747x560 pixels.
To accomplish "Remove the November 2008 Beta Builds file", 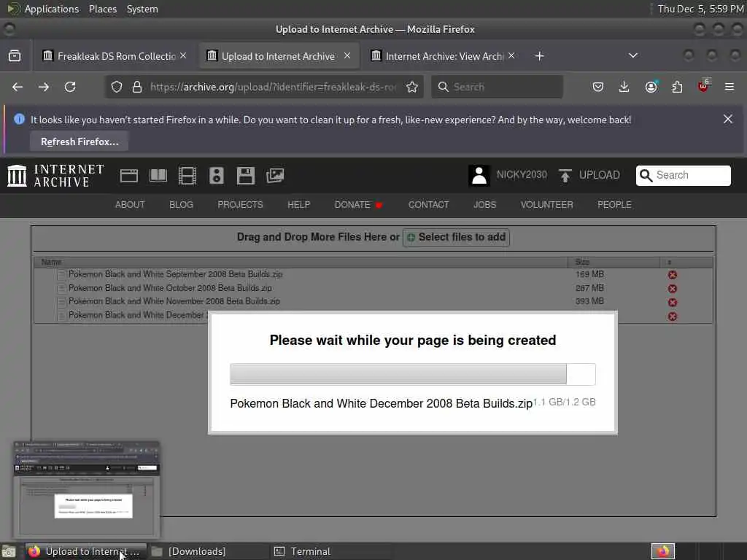I will [672, 303].
